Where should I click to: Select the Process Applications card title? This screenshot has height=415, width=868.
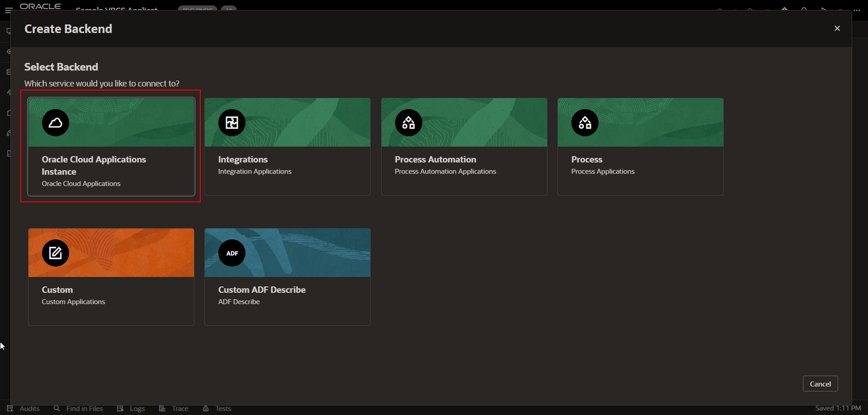click(586, 159)
